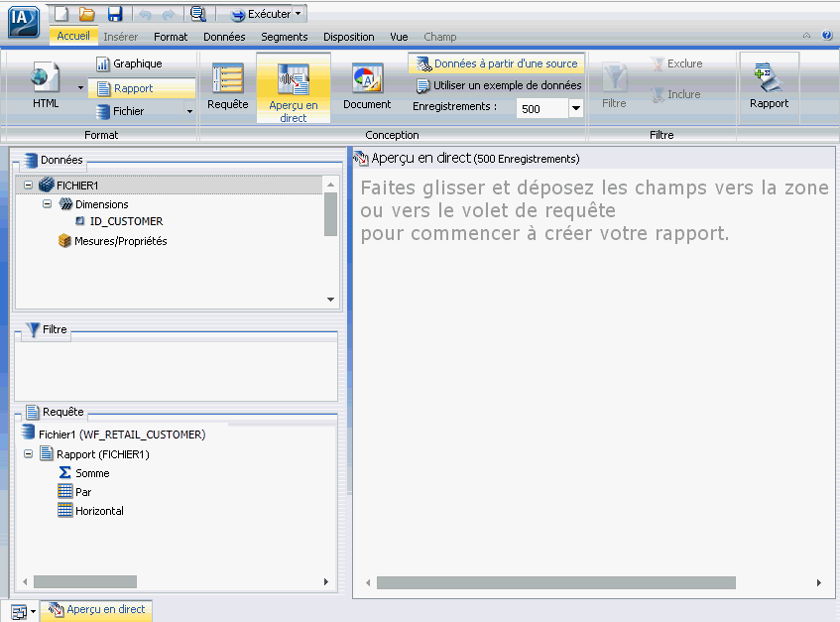Click the Requête panel header icon
This screenshot has width=840, height=622.
[x=33, y=412]
